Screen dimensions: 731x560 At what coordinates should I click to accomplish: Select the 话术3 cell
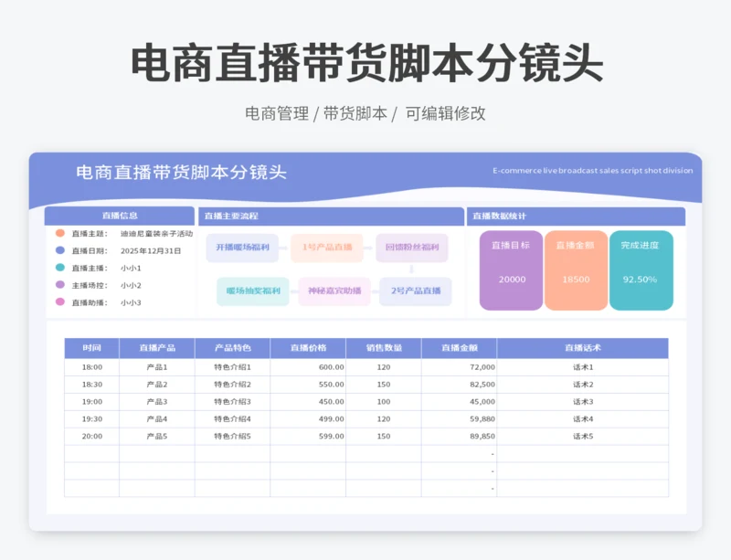(583, 402)
